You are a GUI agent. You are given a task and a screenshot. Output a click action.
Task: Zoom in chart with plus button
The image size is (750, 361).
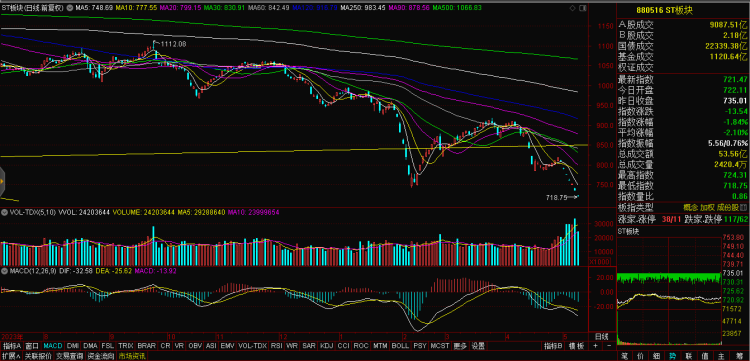point(596,346)
